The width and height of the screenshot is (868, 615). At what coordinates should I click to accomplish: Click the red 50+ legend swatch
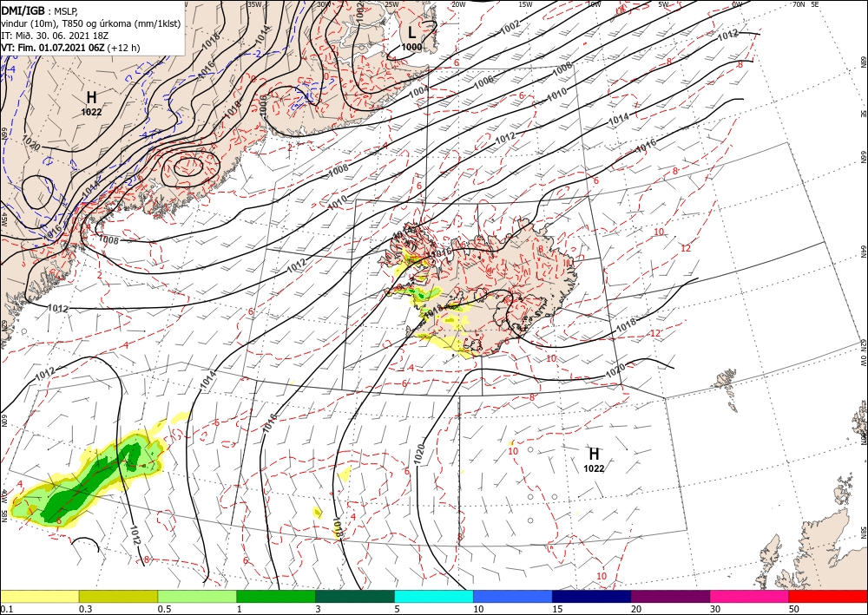pyautogui.click(x=828, y=596)
